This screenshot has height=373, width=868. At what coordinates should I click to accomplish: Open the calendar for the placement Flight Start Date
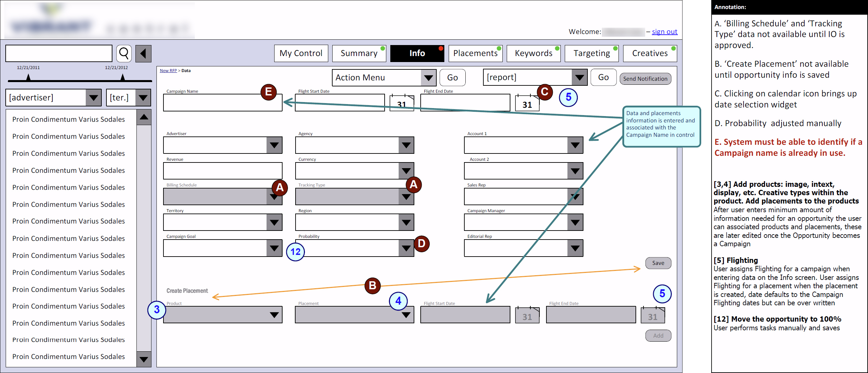click(x=527, y=315)
